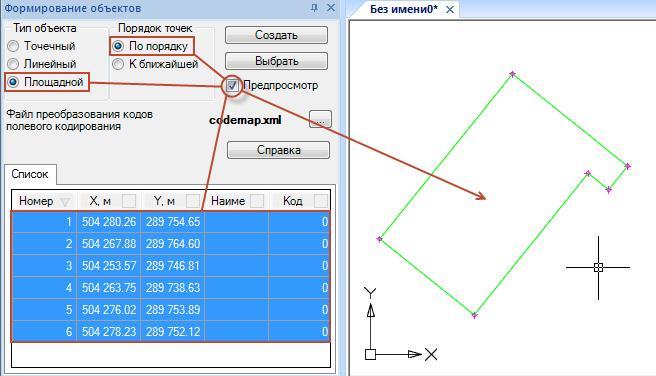656x376 pixels.
Task: Open help with Справка button
Action: pos(278,150)
